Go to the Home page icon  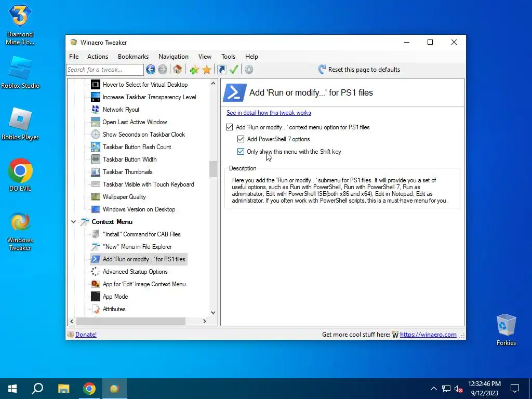tap(178, 70)
